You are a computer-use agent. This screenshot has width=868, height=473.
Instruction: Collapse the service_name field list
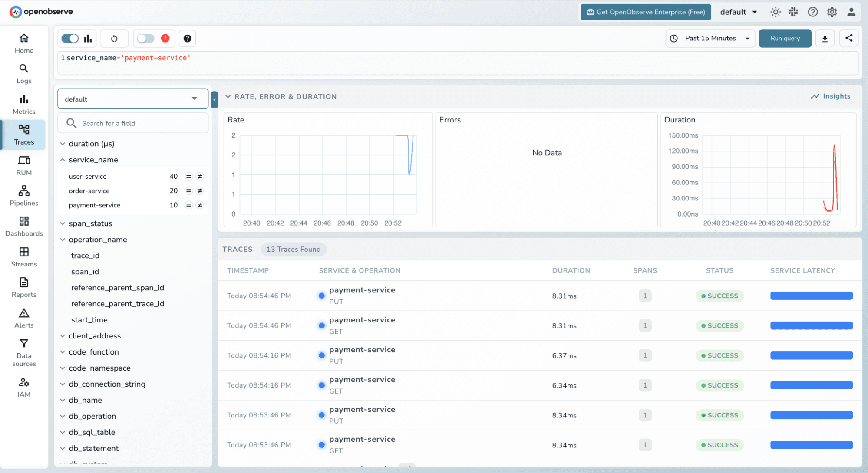63,159
